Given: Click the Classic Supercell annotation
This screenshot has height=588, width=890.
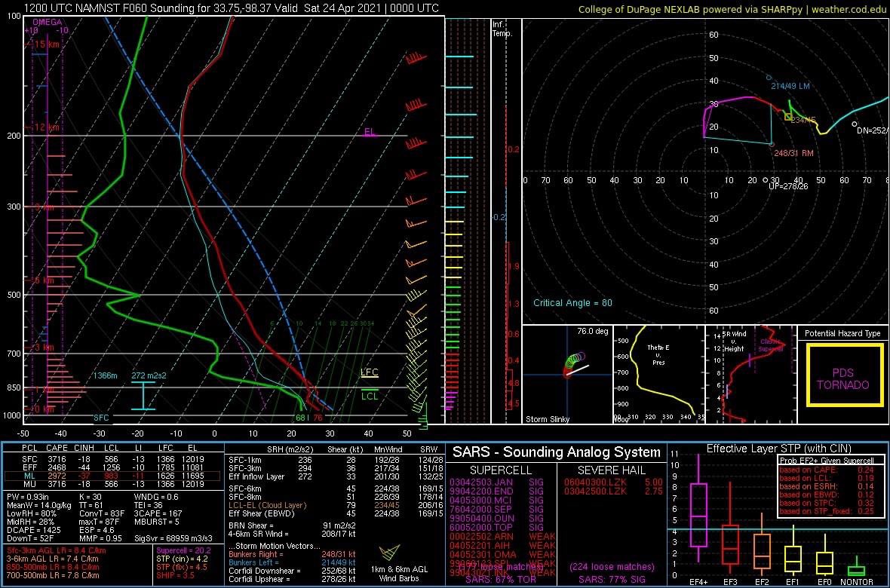Looking at the screenshot, I should click(x=770, y=346).
